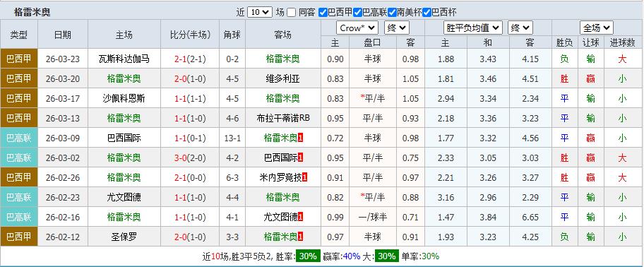The width and height of the screenshot is (644, 267).
Task: Uncheck the 巴西杯 league filter
Action: 427,12
